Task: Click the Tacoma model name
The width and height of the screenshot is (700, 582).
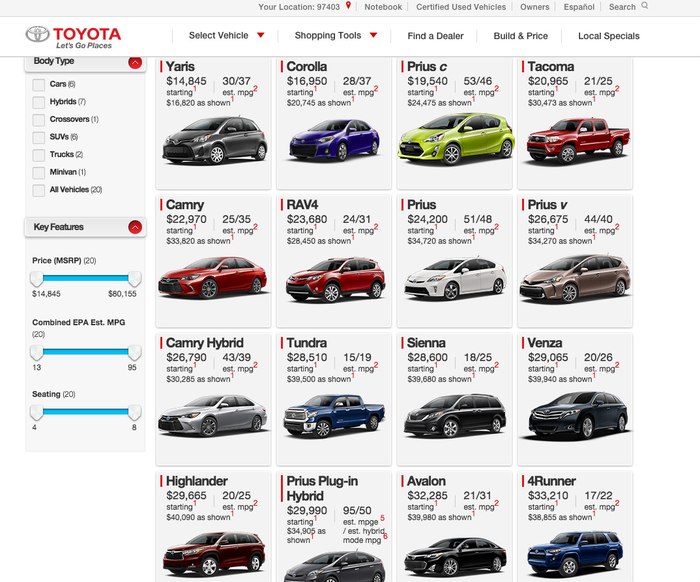Action: click(550, 67)
